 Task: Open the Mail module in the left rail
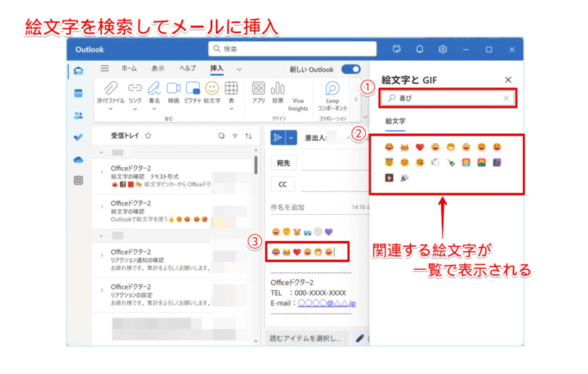(78, 71)
